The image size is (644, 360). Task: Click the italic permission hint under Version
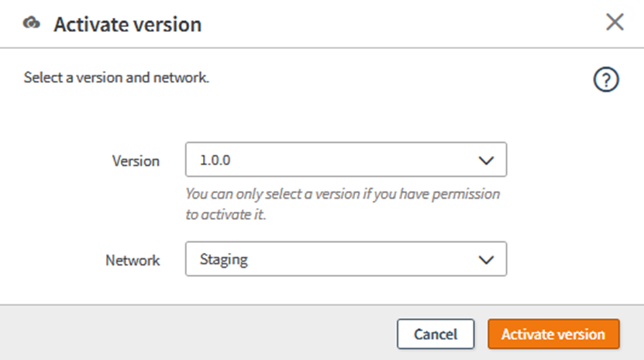click(343, 204)
